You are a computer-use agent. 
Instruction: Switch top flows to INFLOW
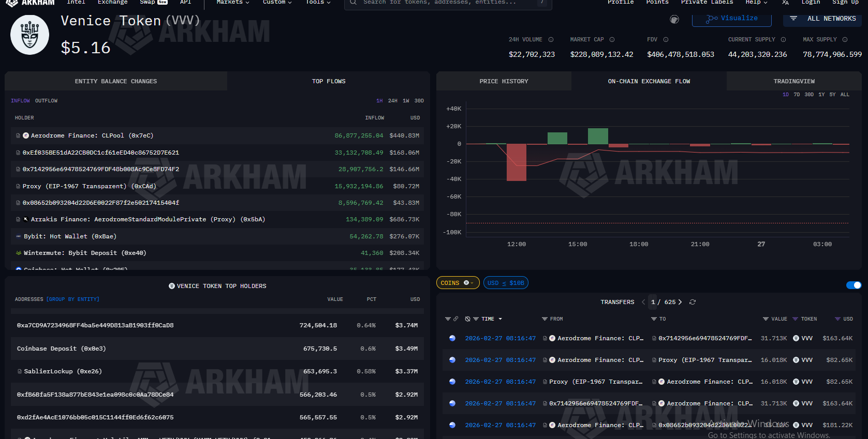coord(20,101)
